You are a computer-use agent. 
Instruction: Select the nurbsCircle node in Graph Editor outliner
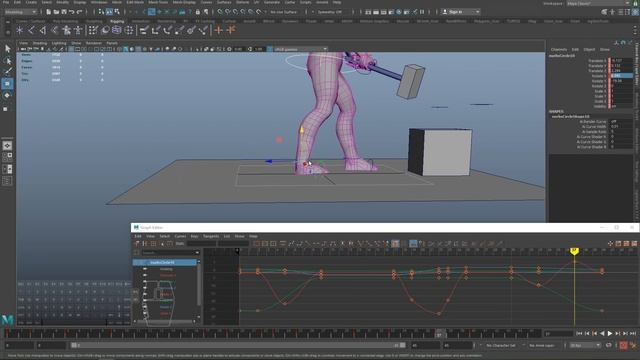coord(164,262)
